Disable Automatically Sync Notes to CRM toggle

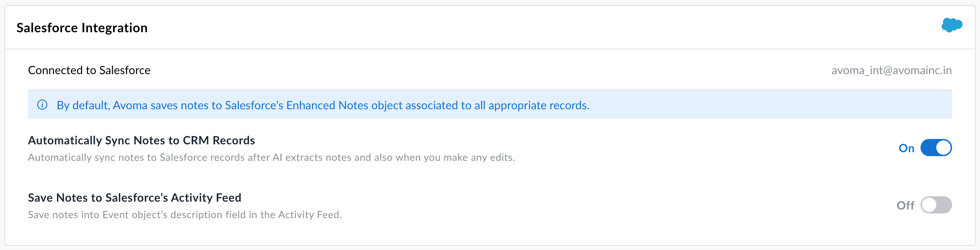(936, 148)
